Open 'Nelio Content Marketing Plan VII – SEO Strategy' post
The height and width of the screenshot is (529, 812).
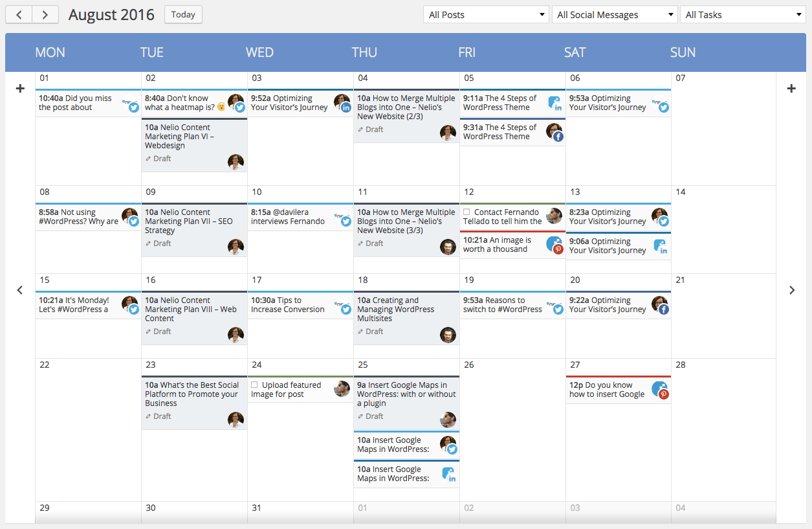click(x=188, y=221)
